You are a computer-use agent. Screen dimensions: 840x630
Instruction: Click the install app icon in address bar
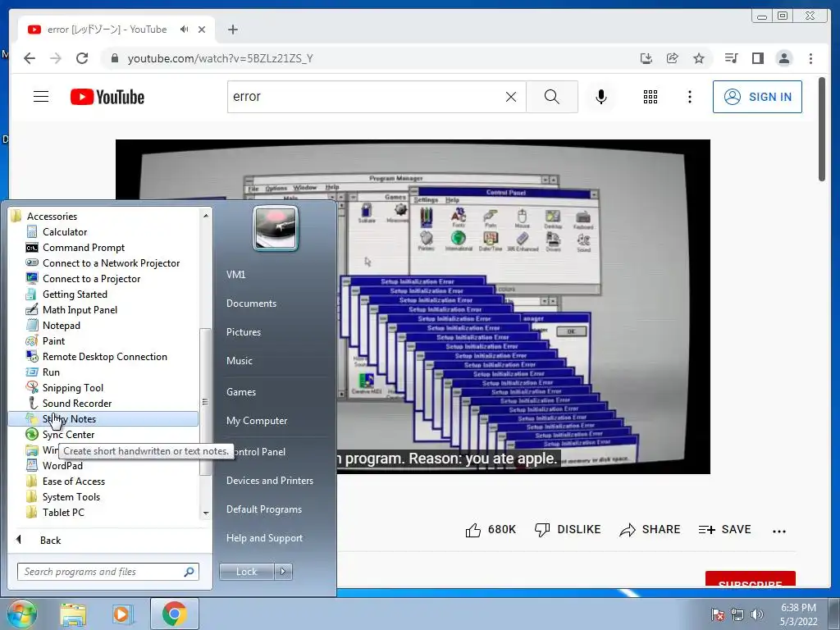tap(646, 58)
